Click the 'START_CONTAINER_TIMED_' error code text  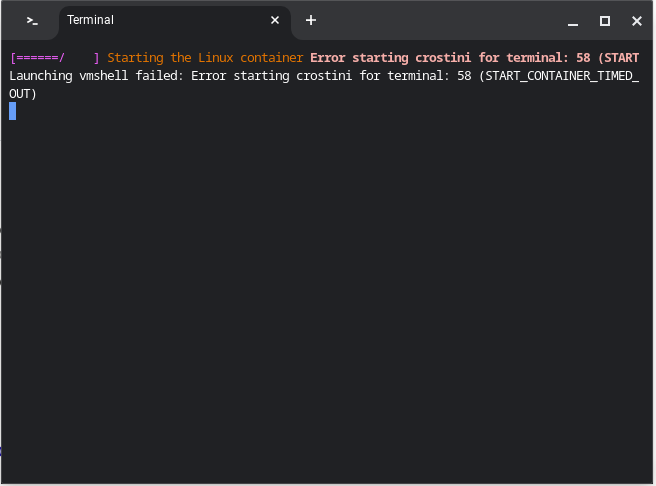(562, 76)
